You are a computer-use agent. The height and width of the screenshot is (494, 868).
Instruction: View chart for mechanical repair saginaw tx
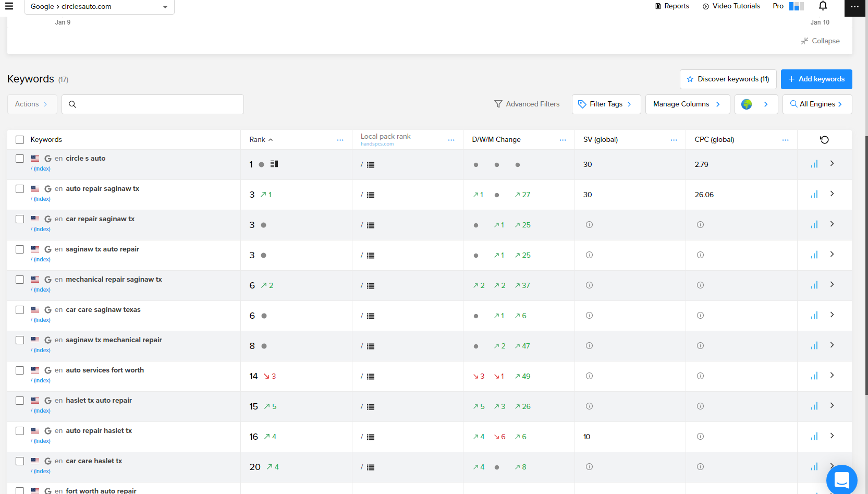tap(814, 285)
